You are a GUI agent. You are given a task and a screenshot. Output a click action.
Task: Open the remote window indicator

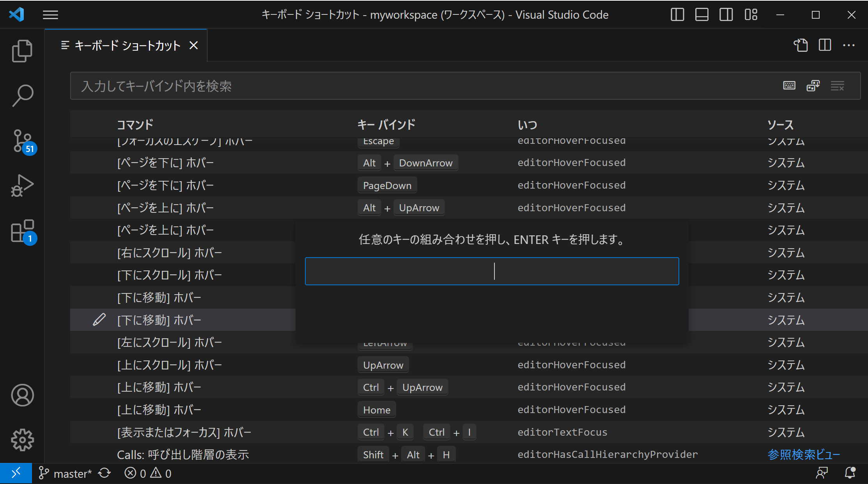coord(16,473)
